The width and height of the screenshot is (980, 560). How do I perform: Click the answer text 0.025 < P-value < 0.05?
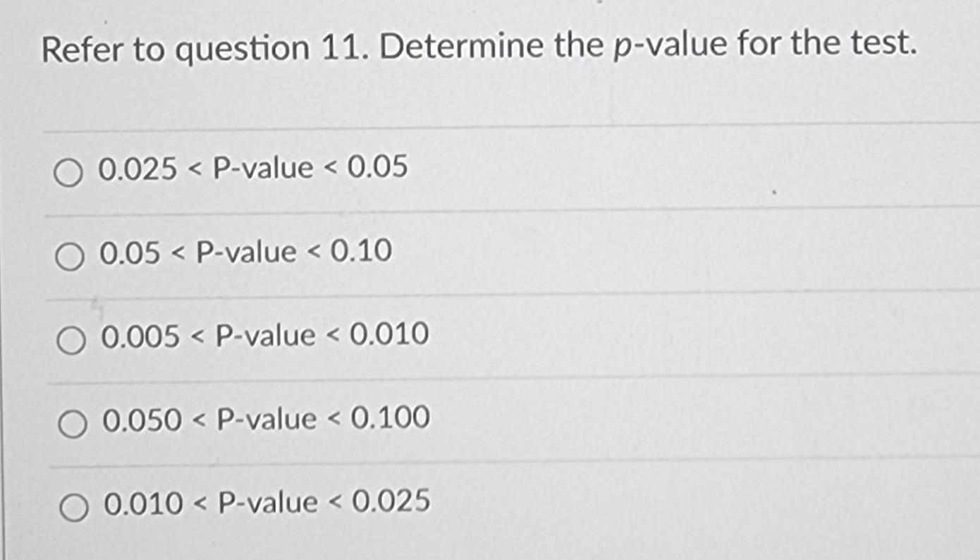[252, 168]
